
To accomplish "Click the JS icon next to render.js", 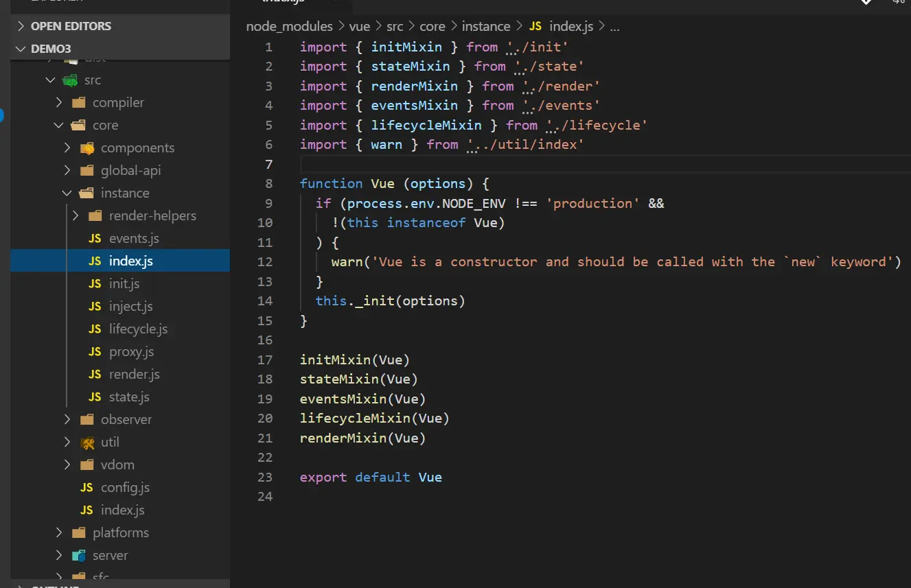I will [x=95, y=375].
